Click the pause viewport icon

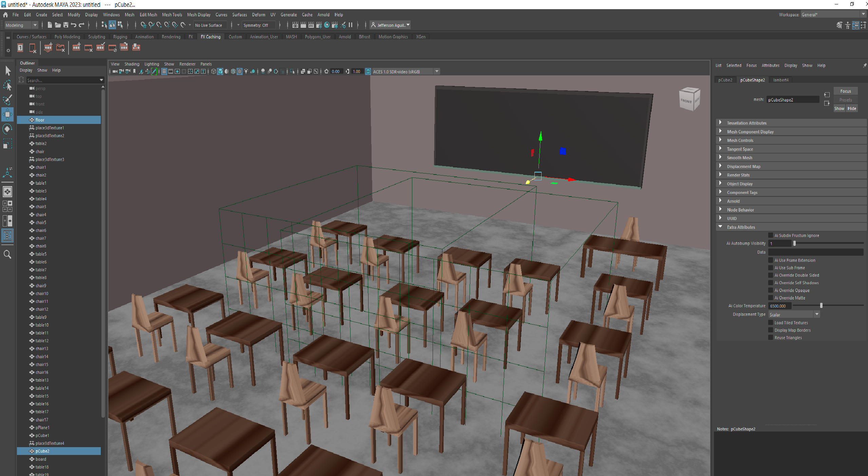351,25
